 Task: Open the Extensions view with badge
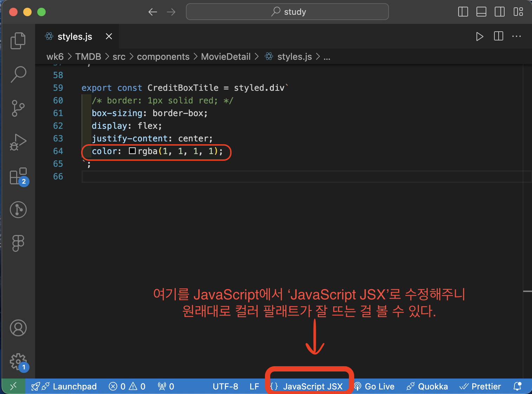click(x=19, y=177)
